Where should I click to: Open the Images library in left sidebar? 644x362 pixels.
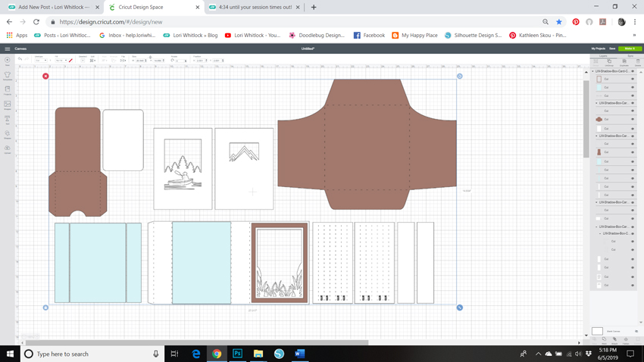click(8, 105)
